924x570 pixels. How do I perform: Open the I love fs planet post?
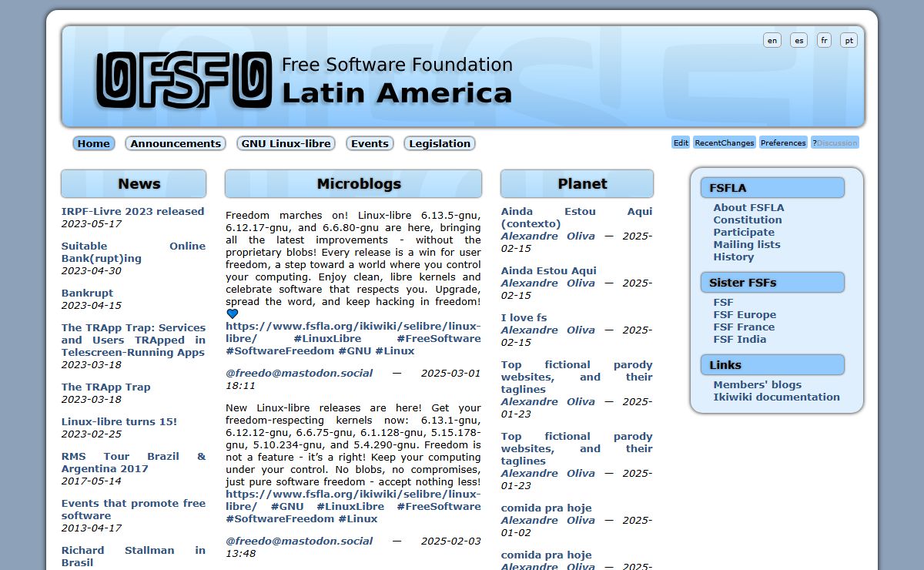click(524, 317)
